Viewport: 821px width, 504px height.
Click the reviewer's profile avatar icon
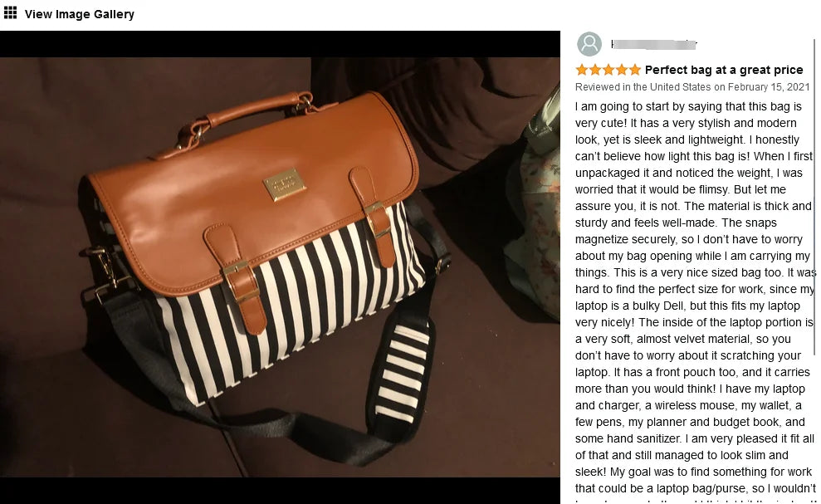coord(589,44)
